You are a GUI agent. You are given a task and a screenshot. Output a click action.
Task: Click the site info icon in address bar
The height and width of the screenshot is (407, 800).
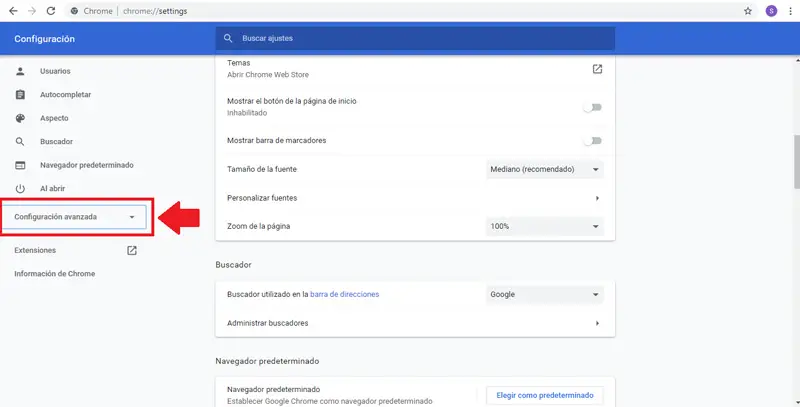tap(74, 11)
